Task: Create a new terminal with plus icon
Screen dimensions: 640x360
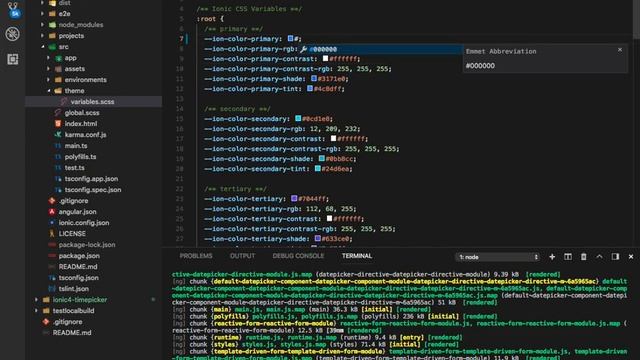Action: click(x=552, y=257)
